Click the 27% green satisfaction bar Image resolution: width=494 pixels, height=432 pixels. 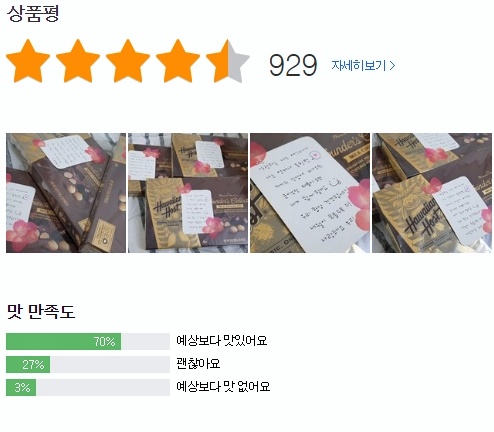coord(28,364)
